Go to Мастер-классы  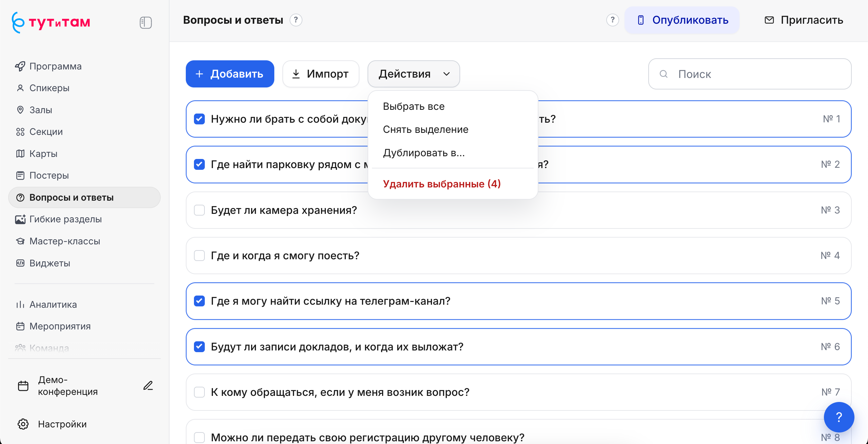tap(84, 241)
